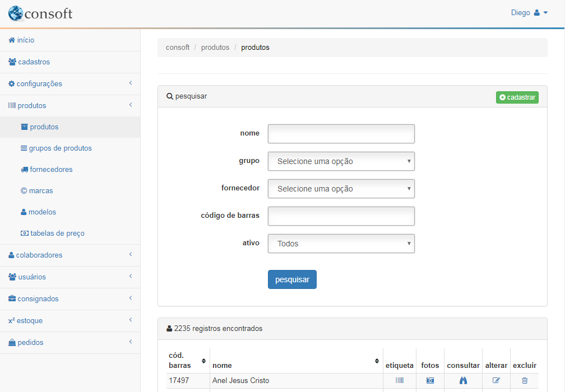The image size is (565, 392).
Task: Click the binoculars consultar icon in first row
Action: pos(463,380)
